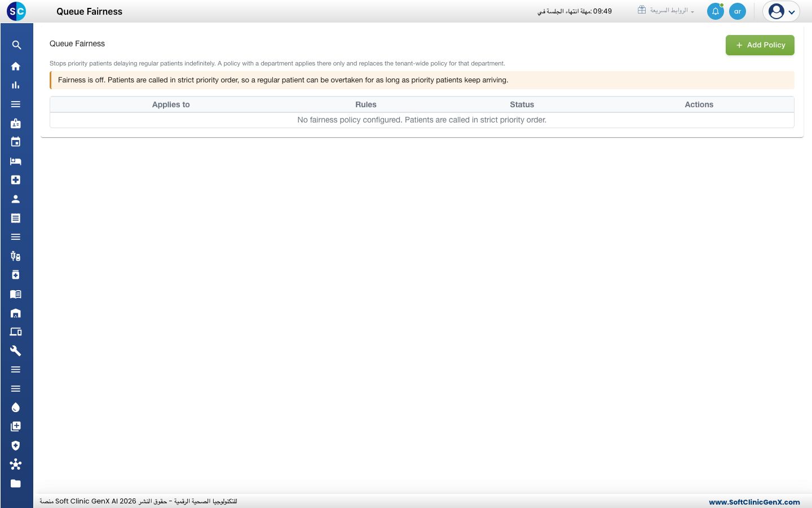Open the notifications bell
The height and width of the screenshot is (508, 812).
coord(716,11)
